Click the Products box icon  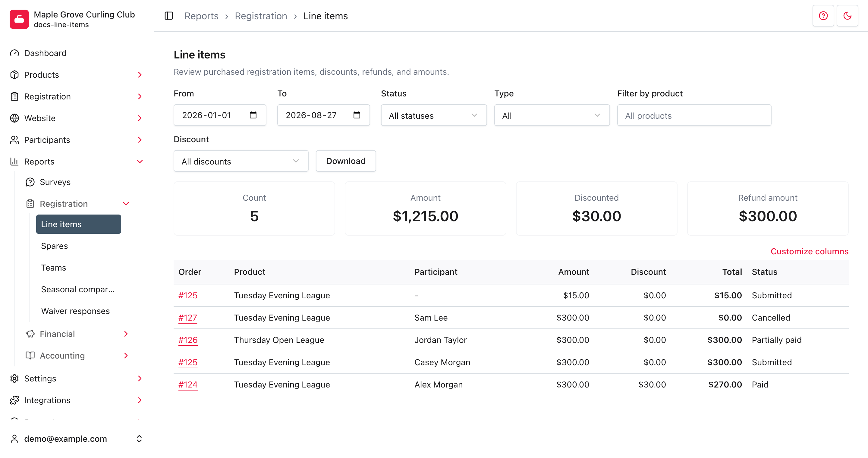(14, 75)
